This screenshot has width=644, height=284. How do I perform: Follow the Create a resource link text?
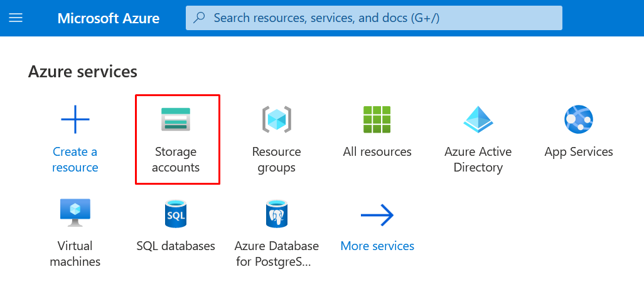tap(75, 160)
